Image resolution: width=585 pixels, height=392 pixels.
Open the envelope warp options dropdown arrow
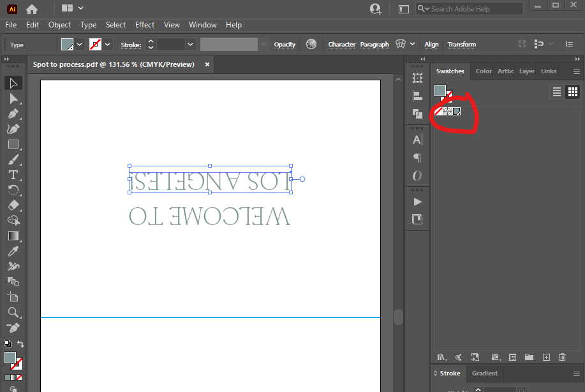click(412, 44)
